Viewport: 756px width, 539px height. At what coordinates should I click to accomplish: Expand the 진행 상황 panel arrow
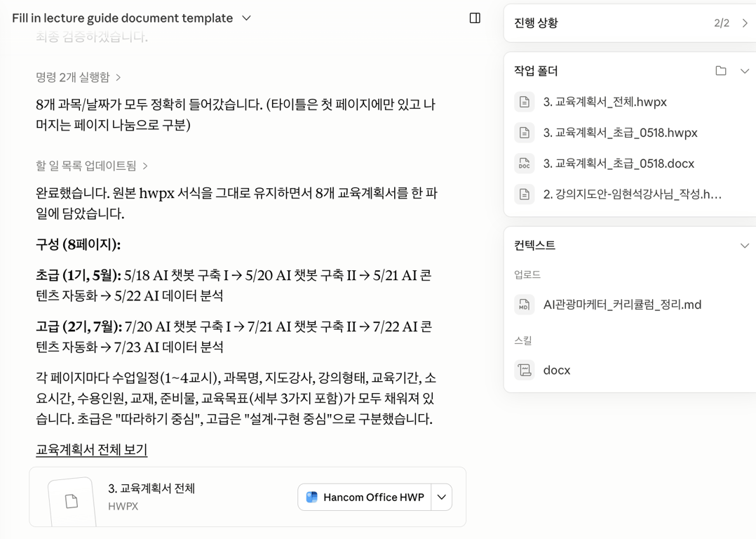pos(745,23)
